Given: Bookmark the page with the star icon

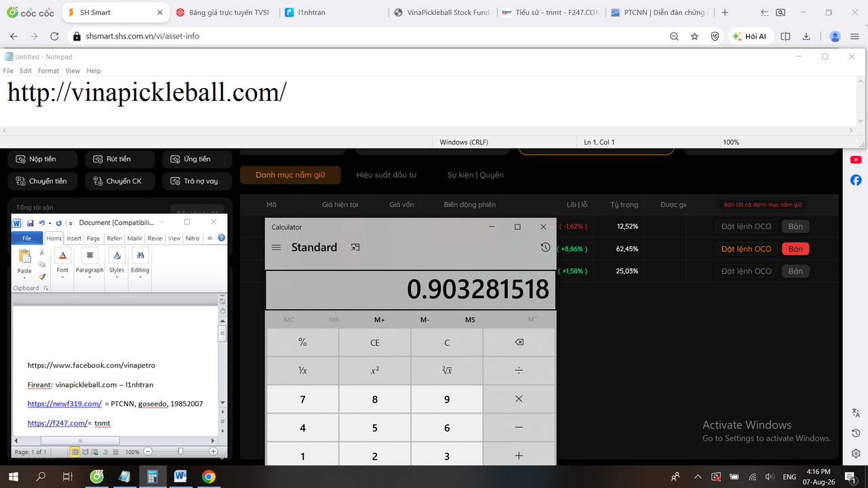Looking at the screenshot, I should tap(694, 37).
